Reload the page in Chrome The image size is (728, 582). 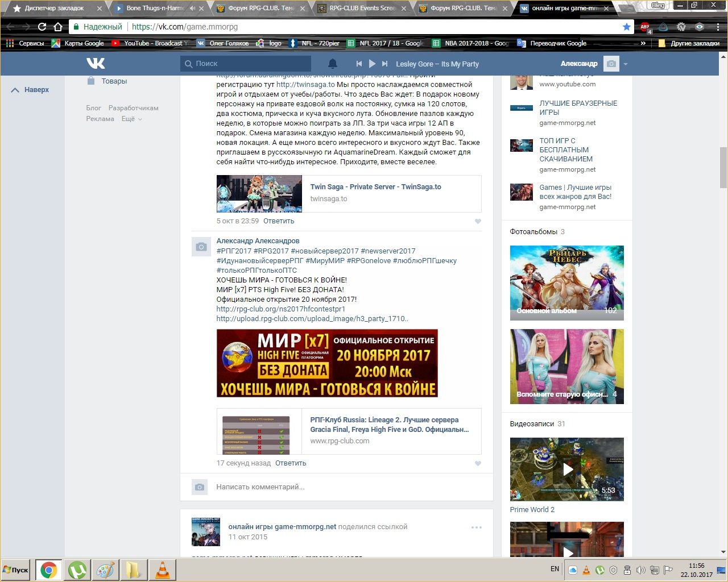[x=42, y=27]
